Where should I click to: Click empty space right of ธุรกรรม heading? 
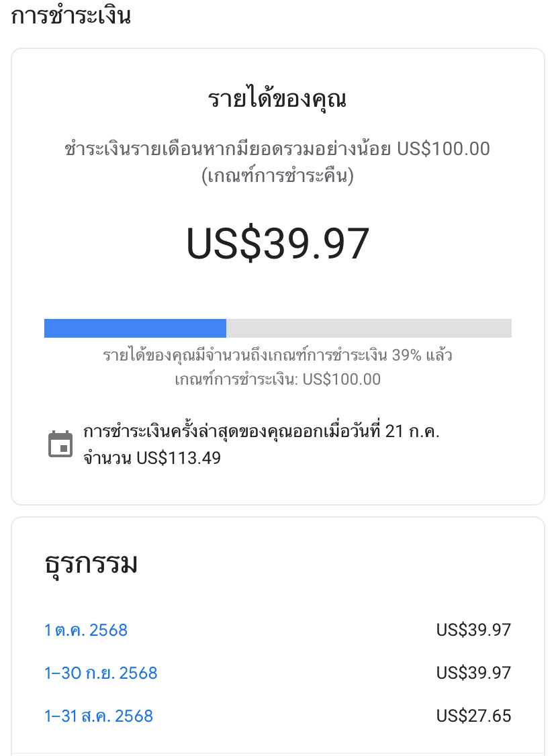pos(336,564)
